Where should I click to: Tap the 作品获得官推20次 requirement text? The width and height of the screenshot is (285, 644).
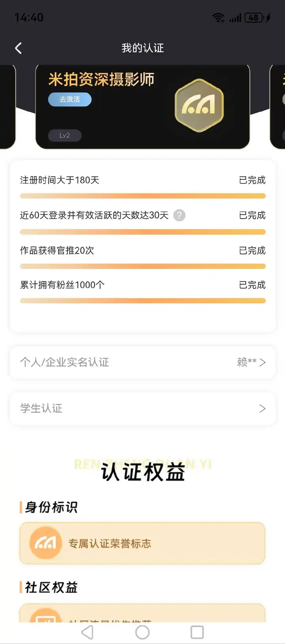point(57,250)
